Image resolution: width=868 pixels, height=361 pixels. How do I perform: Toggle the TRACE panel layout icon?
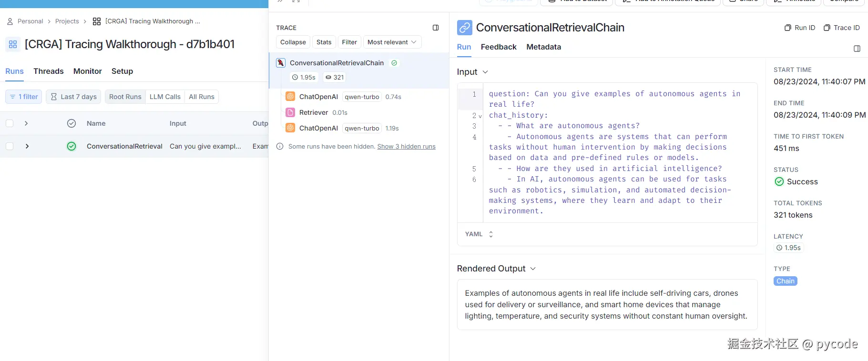pyautogui.click(x=436, y=28)
